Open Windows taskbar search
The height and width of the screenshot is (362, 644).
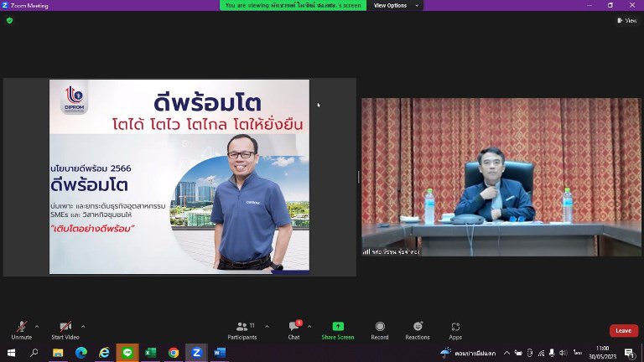pyautogui.click(x=34, y=353)
